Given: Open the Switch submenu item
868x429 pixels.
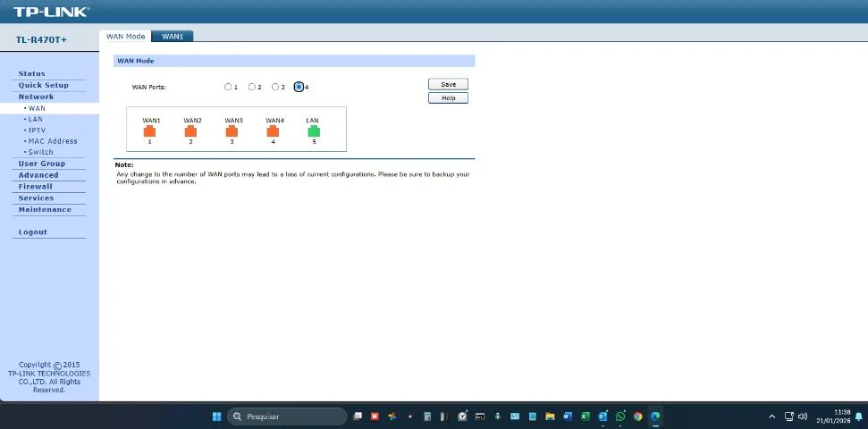Looking at the screenshot, I should pos(40,152).
